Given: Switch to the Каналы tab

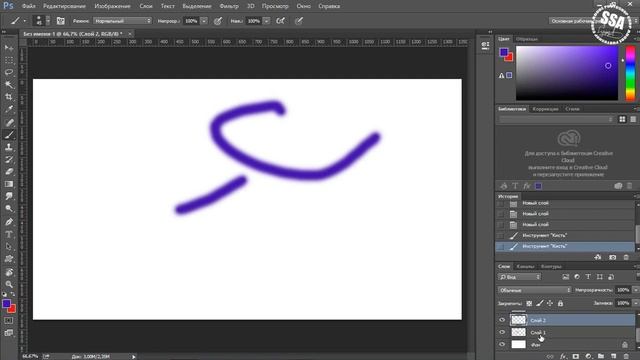Looking at the screenshot, I should [x=525, y=267].
